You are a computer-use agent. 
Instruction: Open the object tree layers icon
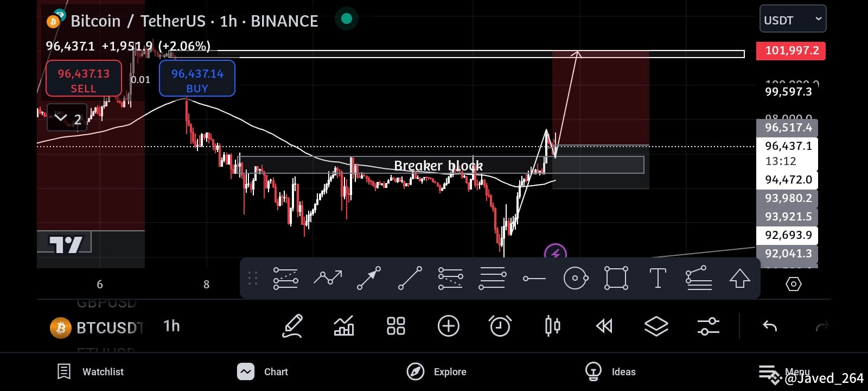coord(656,326)
